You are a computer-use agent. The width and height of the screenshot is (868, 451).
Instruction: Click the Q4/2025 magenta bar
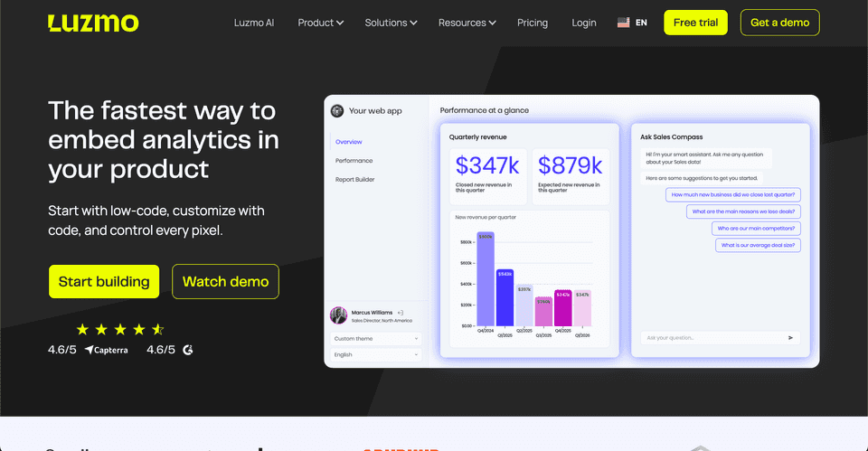[x=563, y=308]
